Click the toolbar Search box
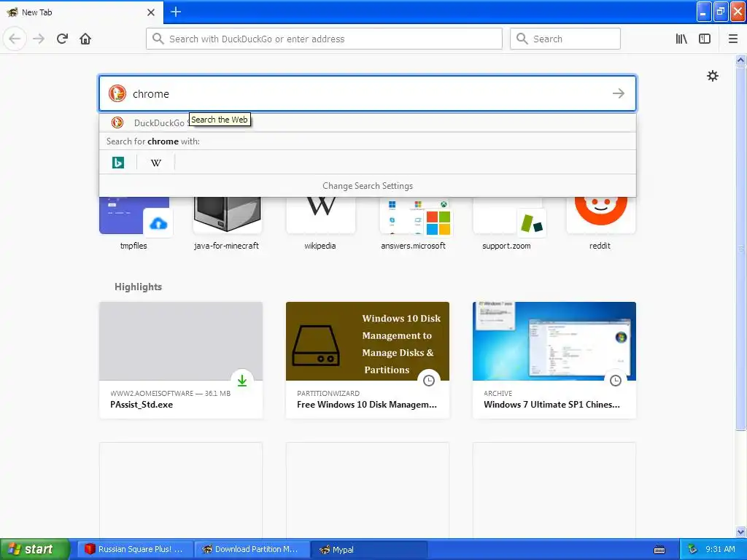This screenshot has width=747, height=560. pos(565,39)
